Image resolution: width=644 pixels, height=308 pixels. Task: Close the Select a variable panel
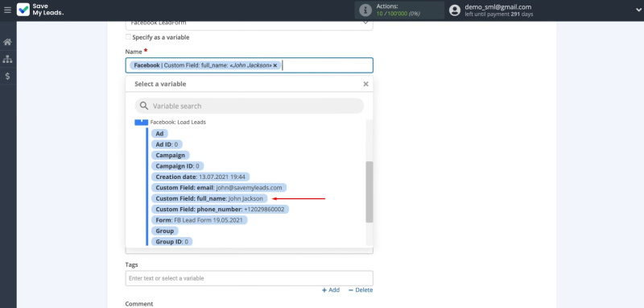[x=365, y=84]
